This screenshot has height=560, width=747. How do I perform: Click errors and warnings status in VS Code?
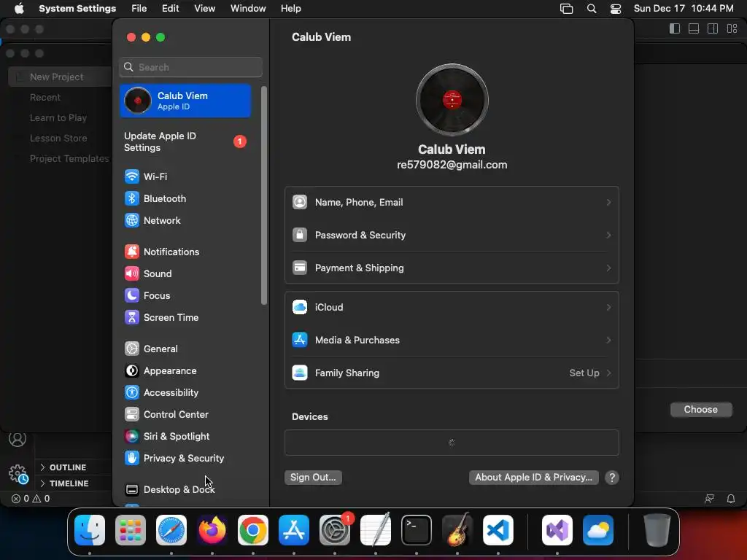tap(31, 499)
